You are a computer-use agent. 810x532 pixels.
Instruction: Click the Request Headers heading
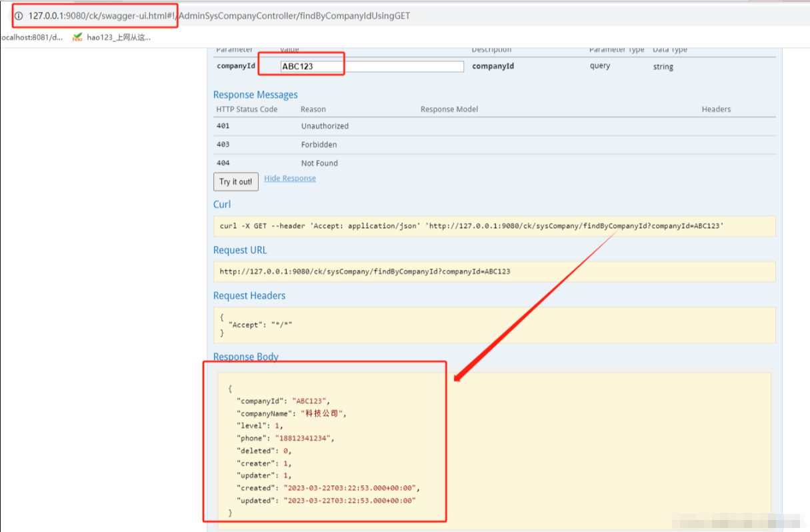tap(249, 295)
